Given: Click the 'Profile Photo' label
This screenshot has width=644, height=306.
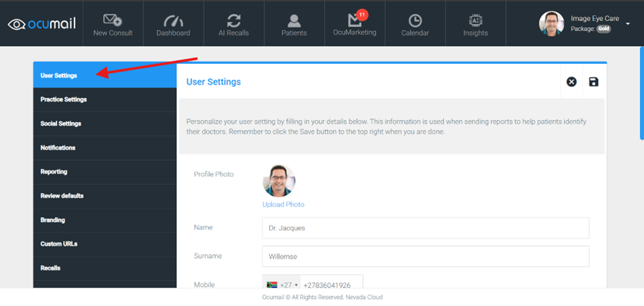Looking at the screenshot, I should click(214, 175).
